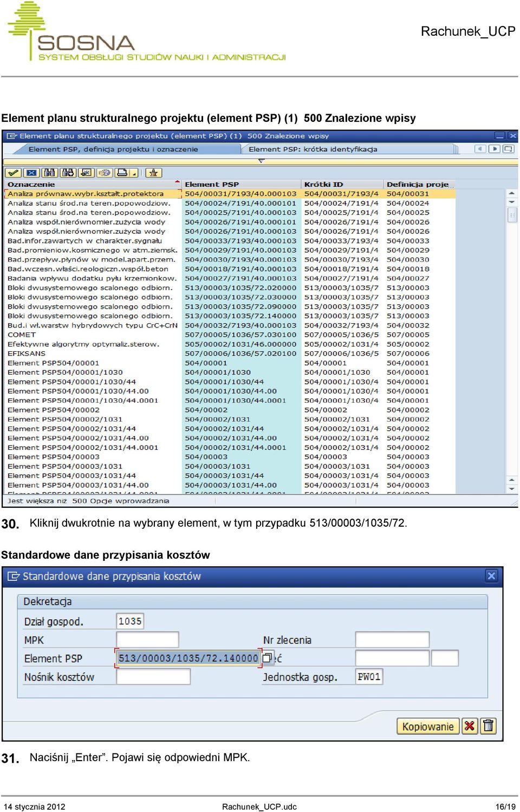Screen dimensions: 520x812
Task: Select element cell 505/00002/1031/46.000000
Action: point(240,344)
